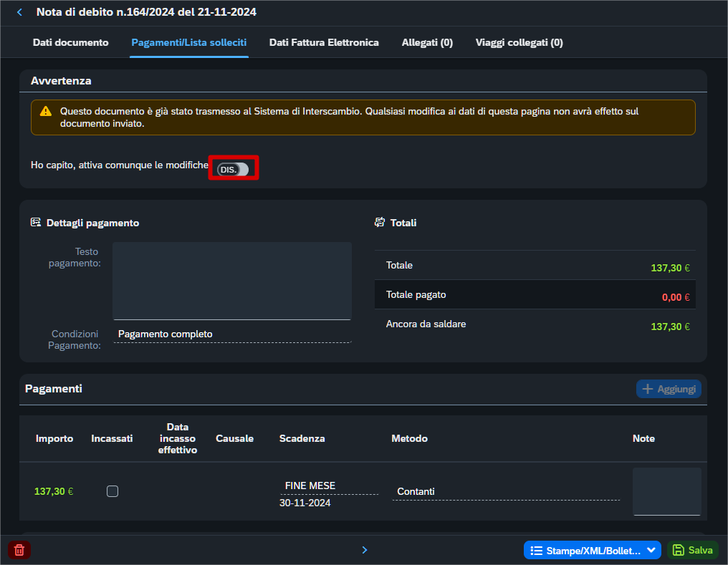Screen dimensions: 728x565
Task: Click the Incassati column header
Action: coord(112,438)
